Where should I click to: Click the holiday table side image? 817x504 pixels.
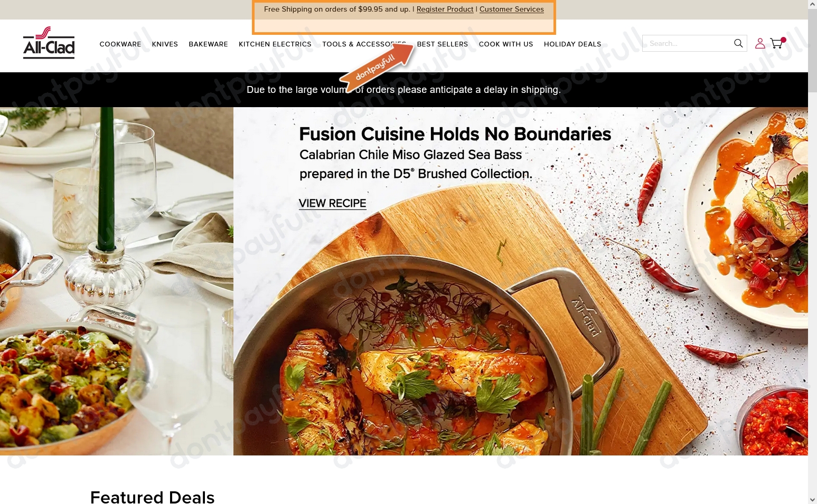117,281
